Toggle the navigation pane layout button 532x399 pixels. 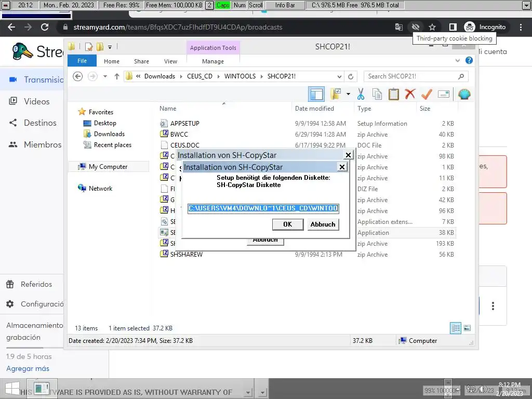[316, 94]
